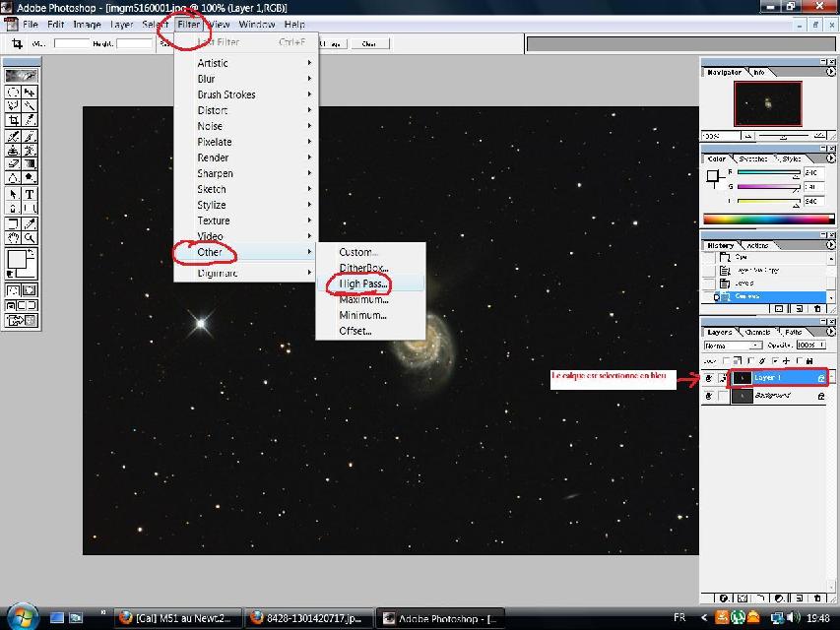Delete layer with Layers panel trash icon

(x=817, y=598)
